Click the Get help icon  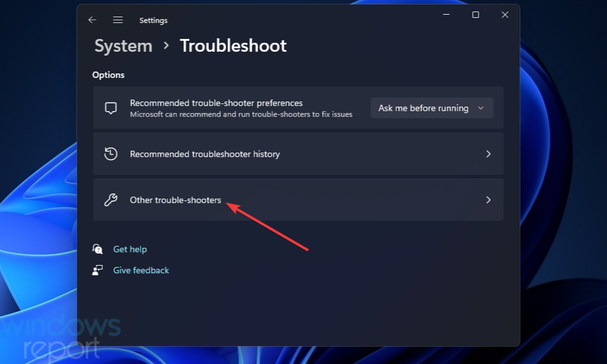pyautogui.click(x=98, y=248)
